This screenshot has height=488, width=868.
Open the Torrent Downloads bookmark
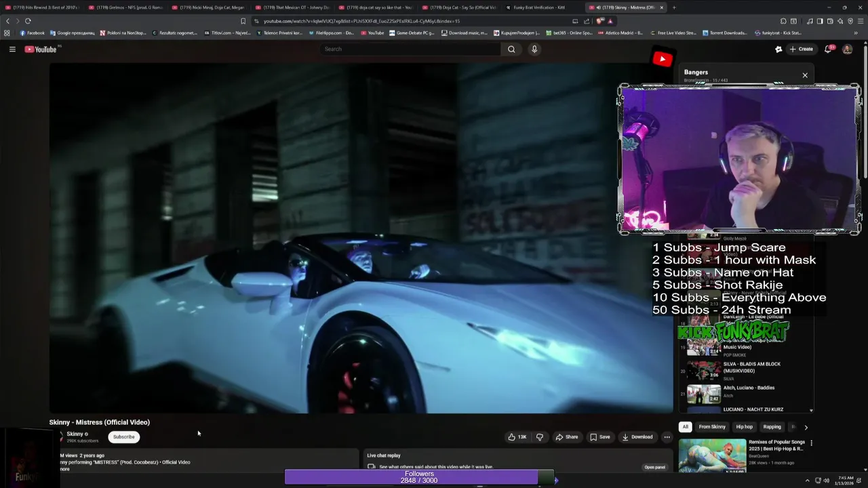[726, 33]
